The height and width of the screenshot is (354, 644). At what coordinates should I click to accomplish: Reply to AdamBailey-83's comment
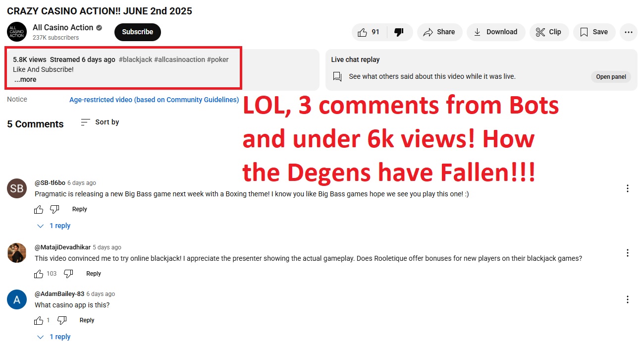(x=87, y=320)
